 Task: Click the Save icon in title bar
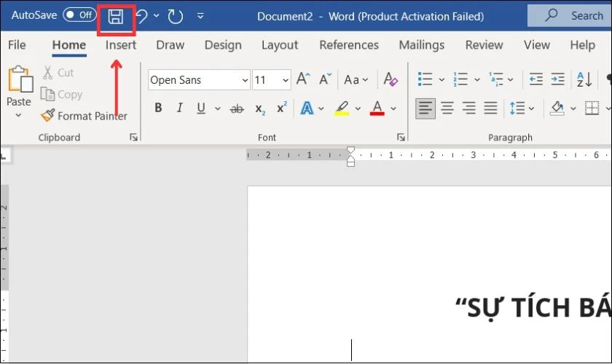pos(116,17)
